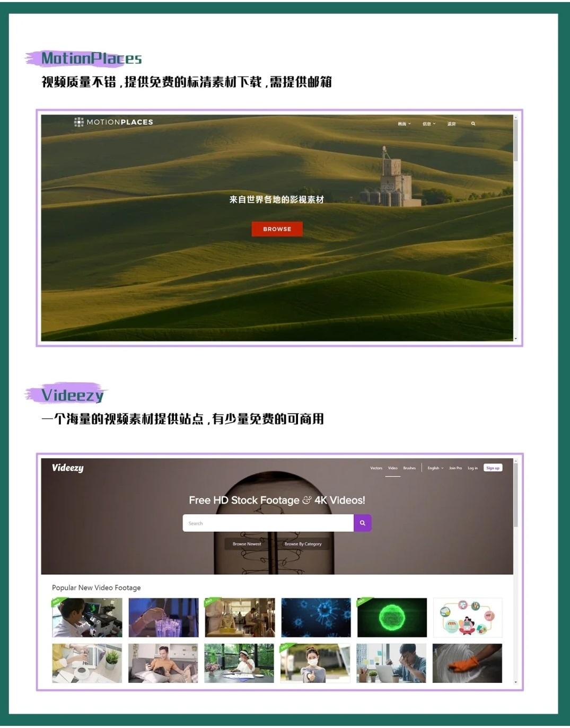Open the blue virus cells video thumbnail
This screenshot has width=570, height=728.
(x=316, y=618)
